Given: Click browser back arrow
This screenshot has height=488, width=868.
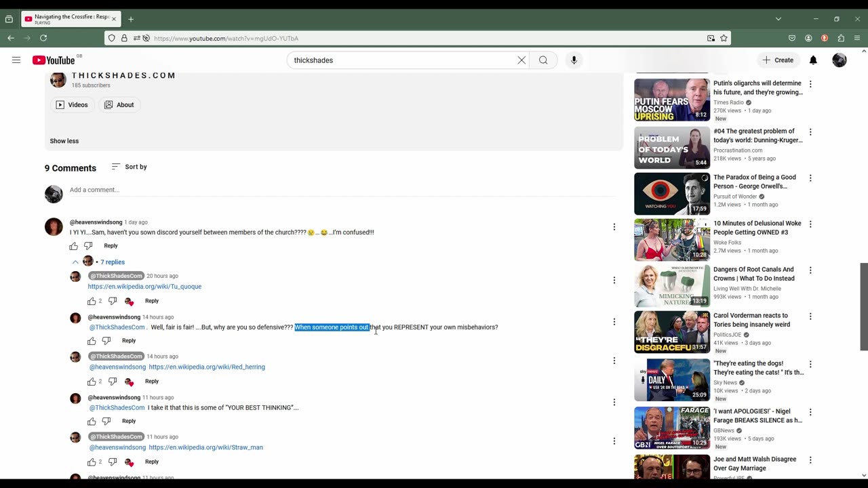Looking at the screenshot, I should 11,38.
